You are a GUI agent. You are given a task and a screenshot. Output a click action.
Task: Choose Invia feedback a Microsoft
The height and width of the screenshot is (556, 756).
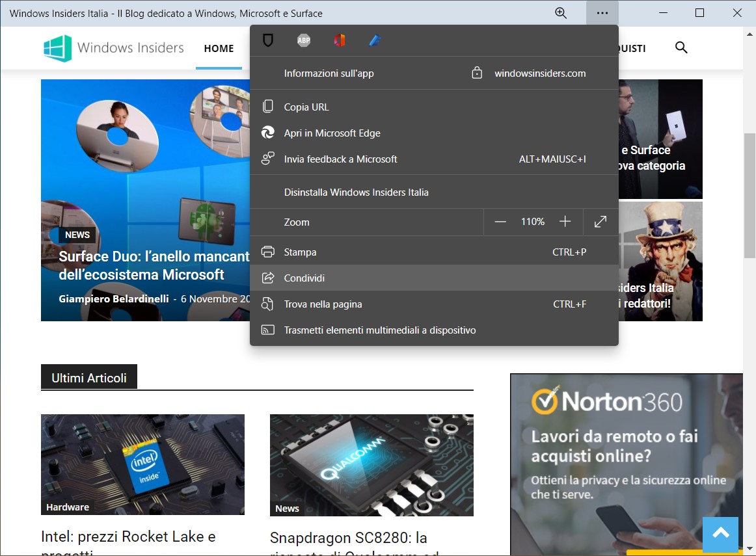(434, 159)
